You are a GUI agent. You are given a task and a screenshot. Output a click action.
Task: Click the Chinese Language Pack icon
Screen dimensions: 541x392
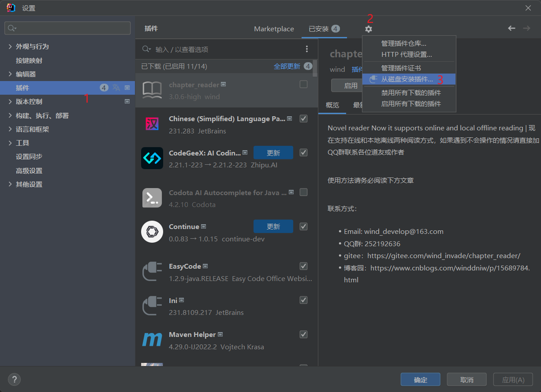tap(152, 124)
